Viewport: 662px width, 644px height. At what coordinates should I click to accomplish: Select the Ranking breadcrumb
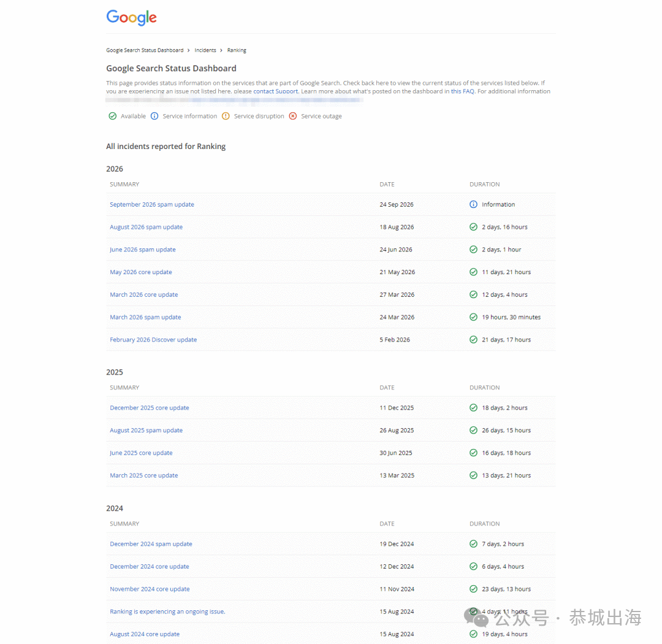click(x=237, y=50)
